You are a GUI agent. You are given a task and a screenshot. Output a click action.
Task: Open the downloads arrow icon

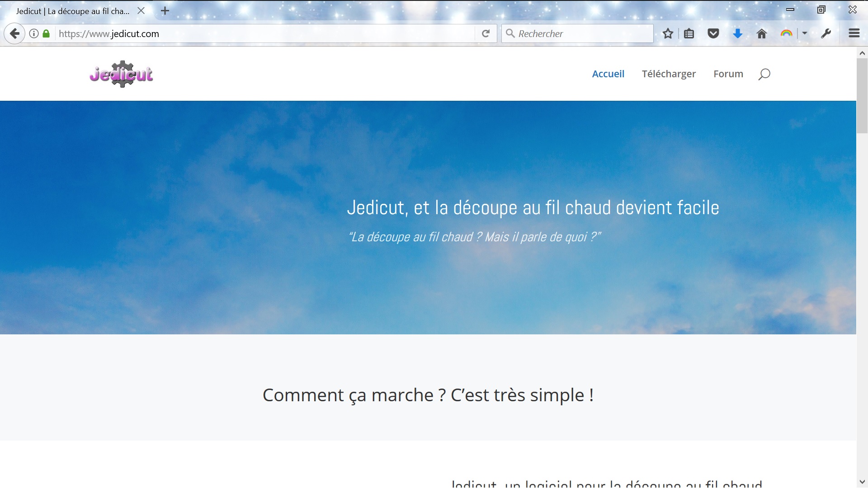coord(738,33)
